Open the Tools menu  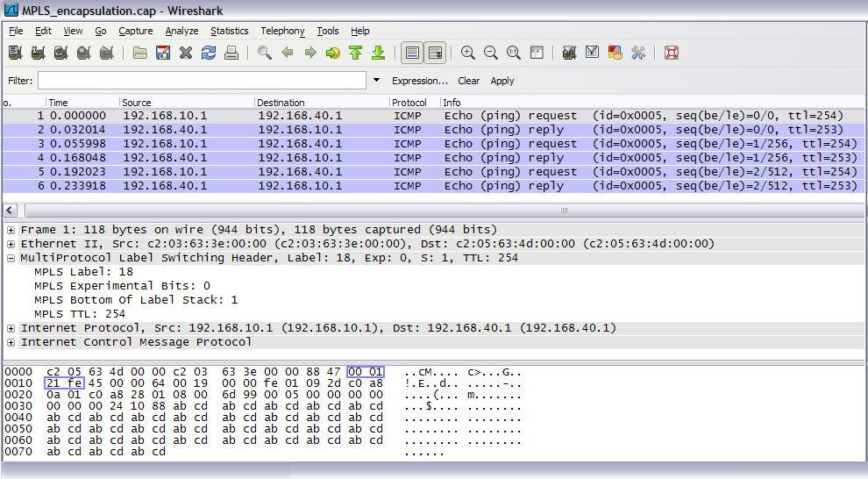328,31
